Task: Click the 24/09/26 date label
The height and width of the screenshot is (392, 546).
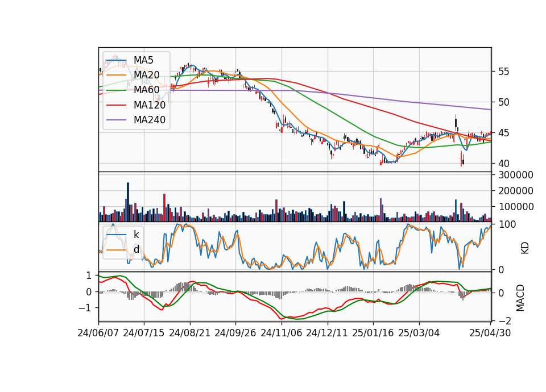Action: click(235, 333)
